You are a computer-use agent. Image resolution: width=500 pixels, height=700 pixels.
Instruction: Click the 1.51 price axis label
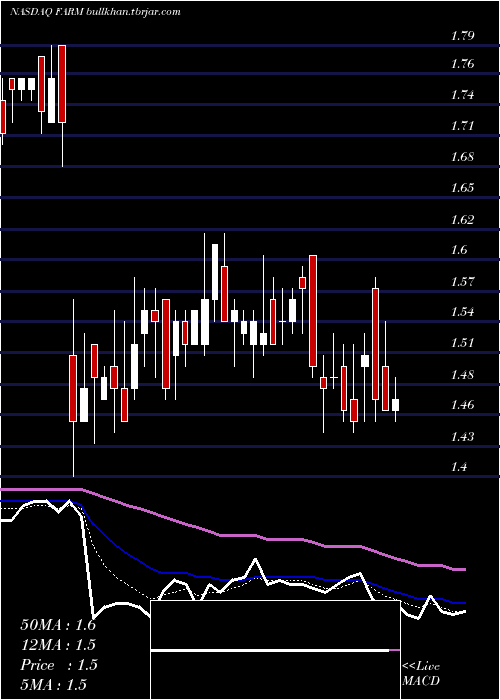(465, 343)
